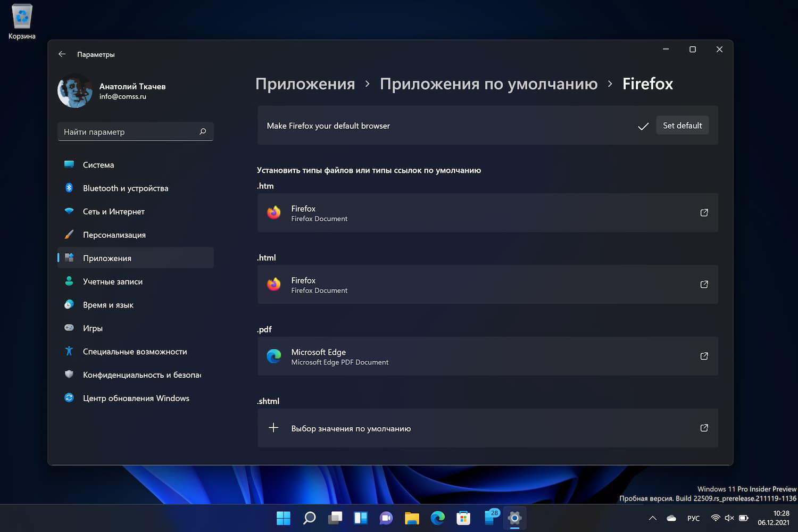The image size is (798, 532).
Task: Show hidden system tray icons
Action: click(x=653, y=518)
